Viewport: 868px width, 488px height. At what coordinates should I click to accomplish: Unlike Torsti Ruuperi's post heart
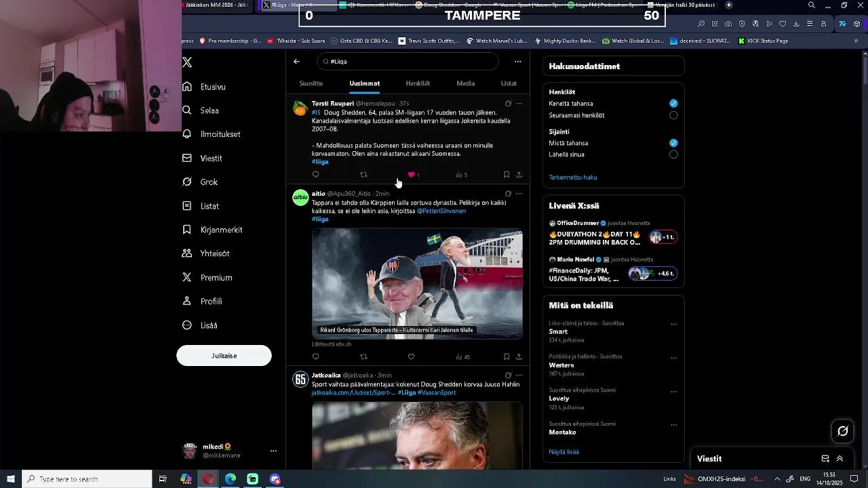click(411, 175)
